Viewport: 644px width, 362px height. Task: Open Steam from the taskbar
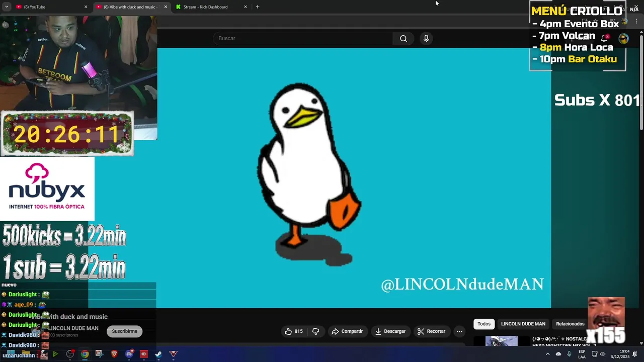click(x=158, y=354)
